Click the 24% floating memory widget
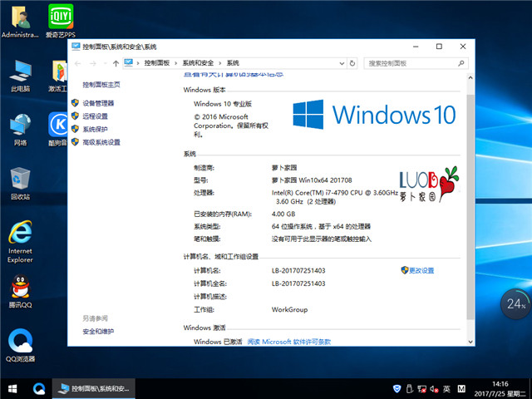The width and height of the screenshot is (532, 399). coord(515,304)
